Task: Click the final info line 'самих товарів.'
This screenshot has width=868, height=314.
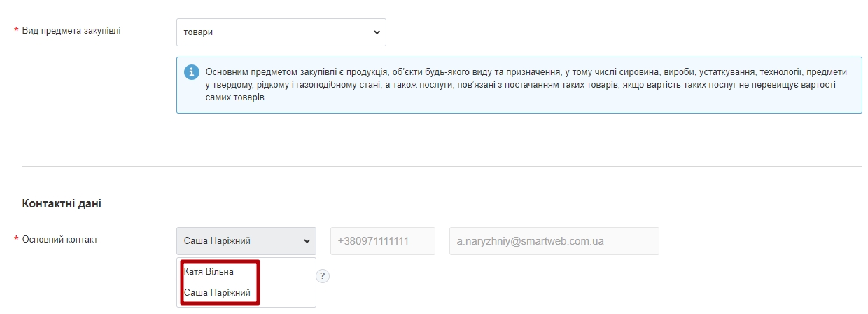Action: pyautogui.click(x=236, y=97)
